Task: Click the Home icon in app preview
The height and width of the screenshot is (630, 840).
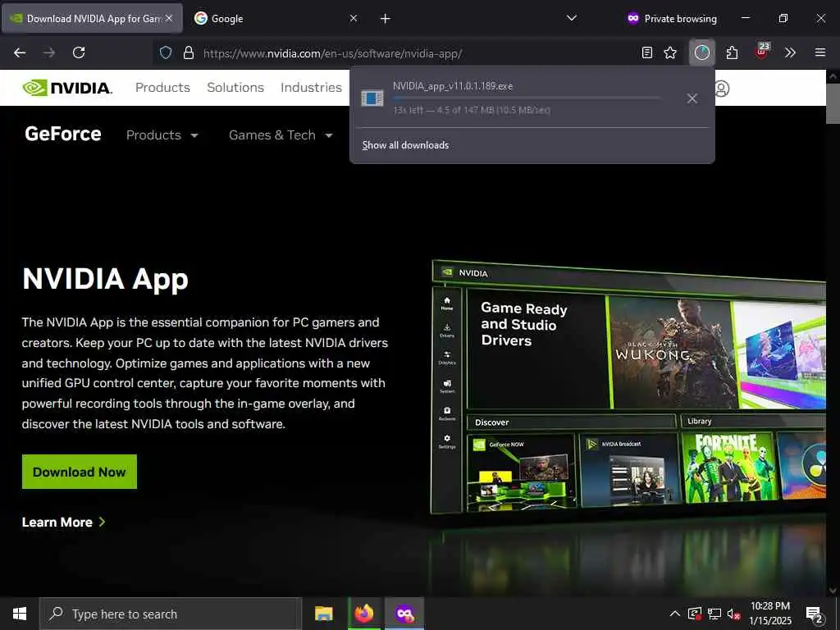Action: 447,304
